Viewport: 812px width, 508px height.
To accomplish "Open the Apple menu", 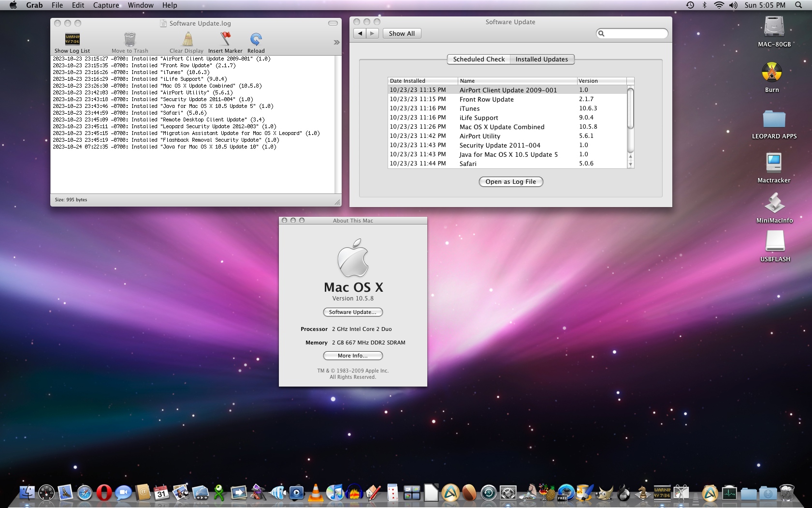I will click(x=13, y=5).
